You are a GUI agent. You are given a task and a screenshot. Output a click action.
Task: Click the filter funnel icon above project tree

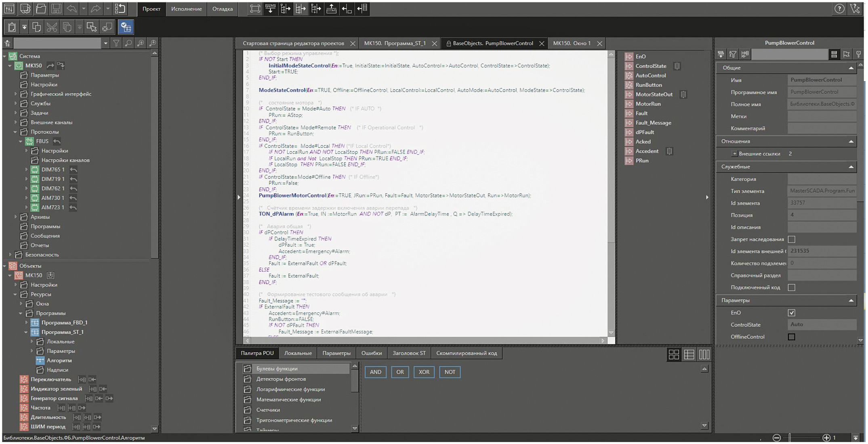[x=116, y=43]
